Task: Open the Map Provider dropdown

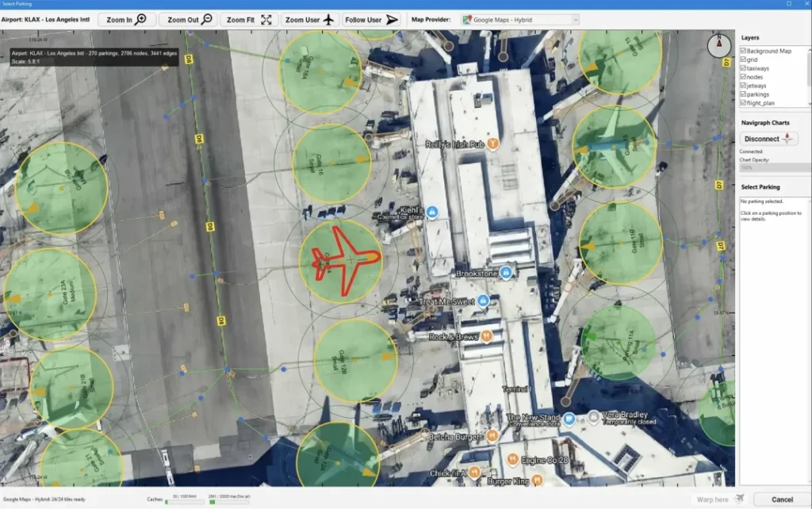Action: tap(519, 20)
